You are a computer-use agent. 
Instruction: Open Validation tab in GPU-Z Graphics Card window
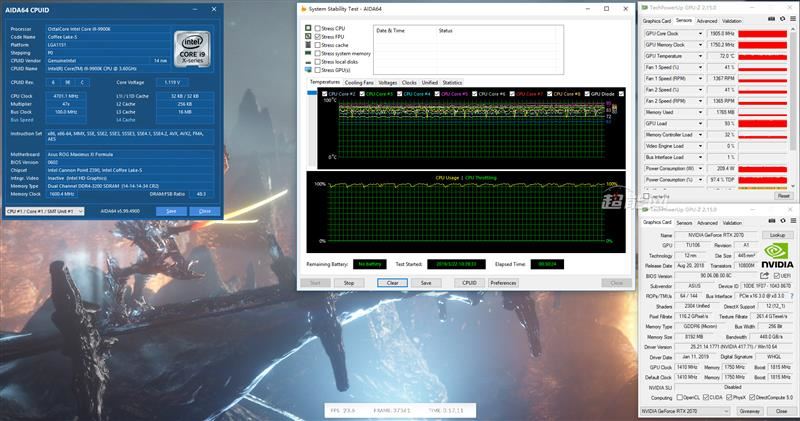pyautogui.click(x=732, y=223)
